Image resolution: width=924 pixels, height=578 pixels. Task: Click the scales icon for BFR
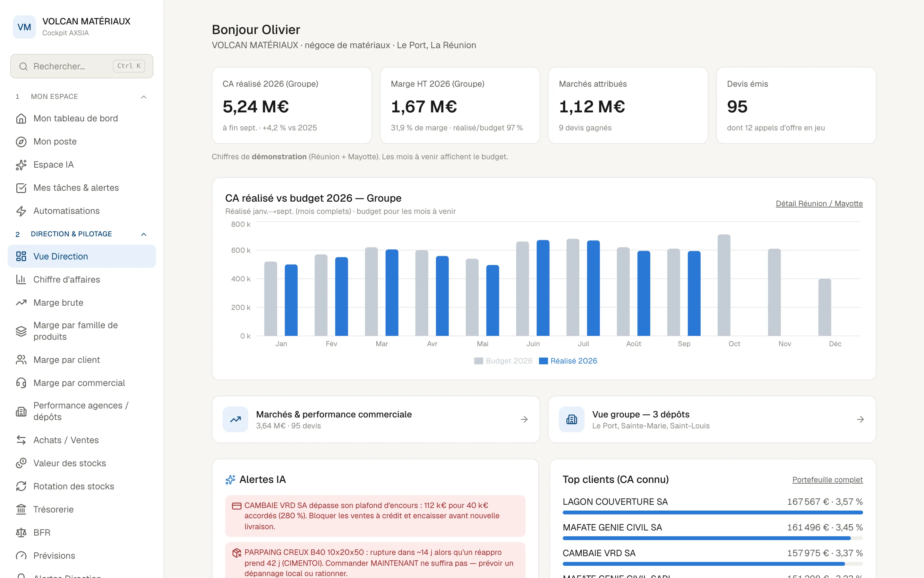tap(21, 532)
